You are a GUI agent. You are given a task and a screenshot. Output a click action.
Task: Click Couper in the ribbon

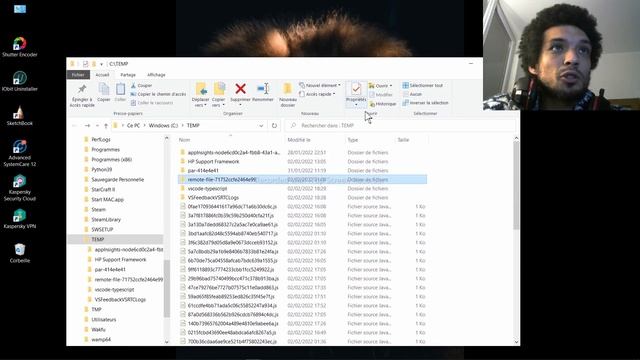pyautogui.click(x=141, y=86)
